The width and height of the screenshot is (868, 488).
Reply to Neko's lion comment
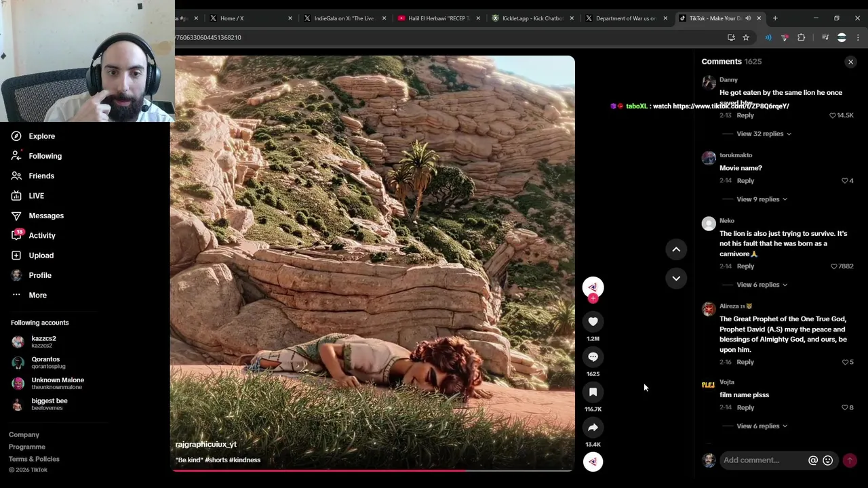pyautogui.click(x=745, y=266)
